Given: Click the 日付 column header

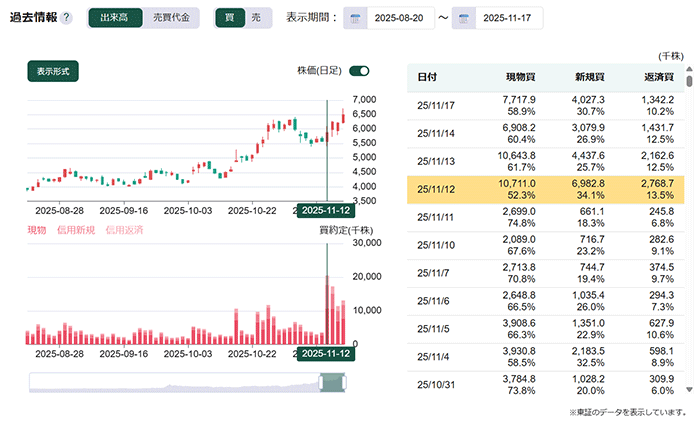Looking at the screenshot, I should 427,77.
